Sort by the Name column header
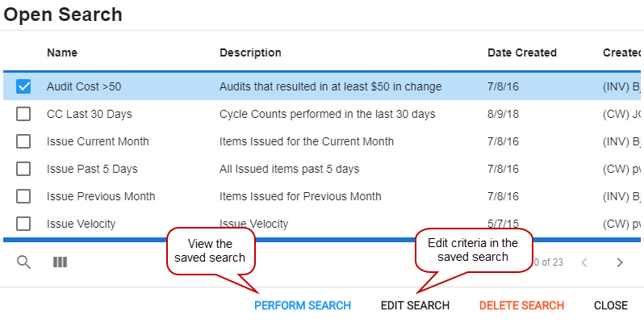This screenshot has width=644, height=323. [x=62, y=52]
